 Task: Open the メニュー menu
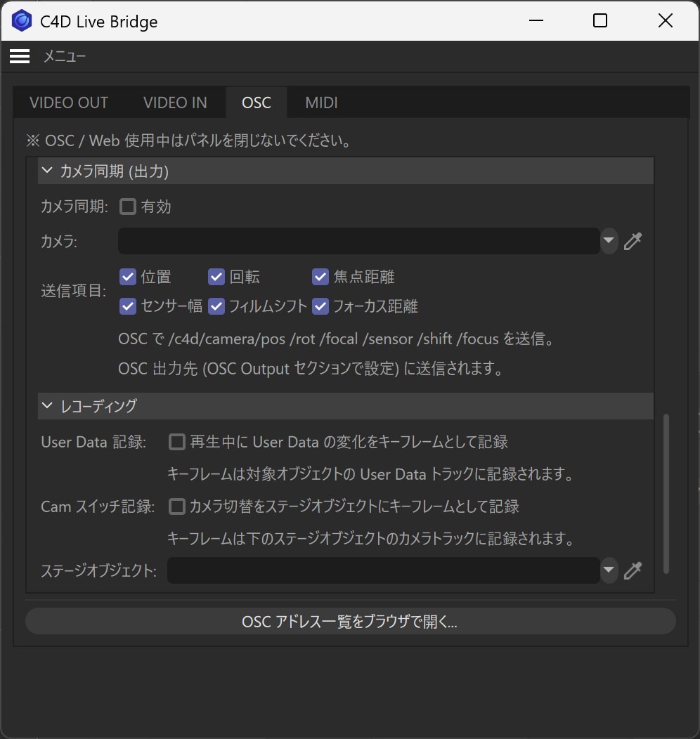pos(65,57)
